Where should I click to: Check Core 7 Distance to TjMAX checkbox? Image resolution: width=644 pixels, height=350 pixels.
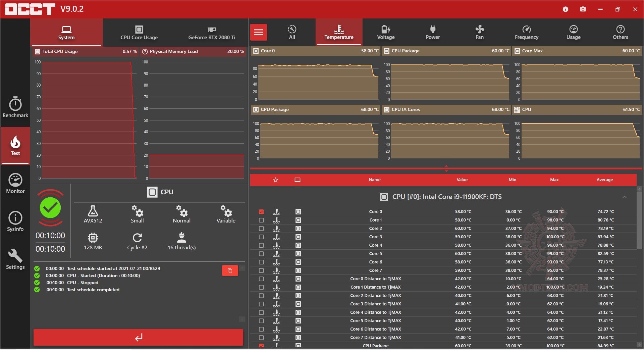(261, 338)
